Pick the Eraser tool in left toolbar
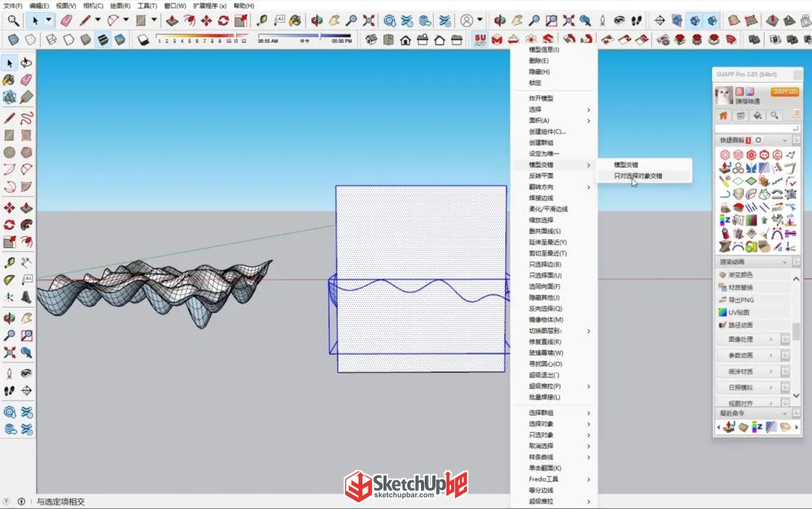This screenshot has height=509, width=812. pos(26,80)
